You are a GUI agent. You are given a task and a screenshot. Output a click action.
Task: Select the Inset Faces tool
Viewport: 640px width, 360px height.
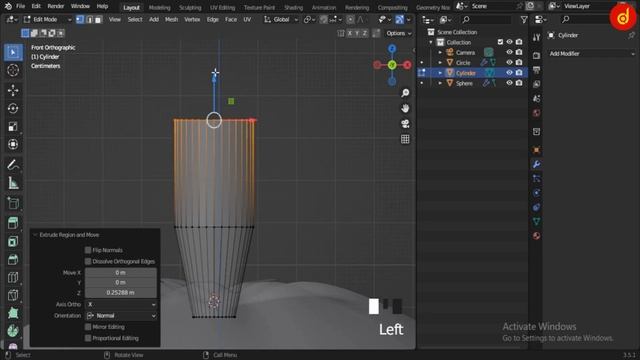[x=13, y=241]
